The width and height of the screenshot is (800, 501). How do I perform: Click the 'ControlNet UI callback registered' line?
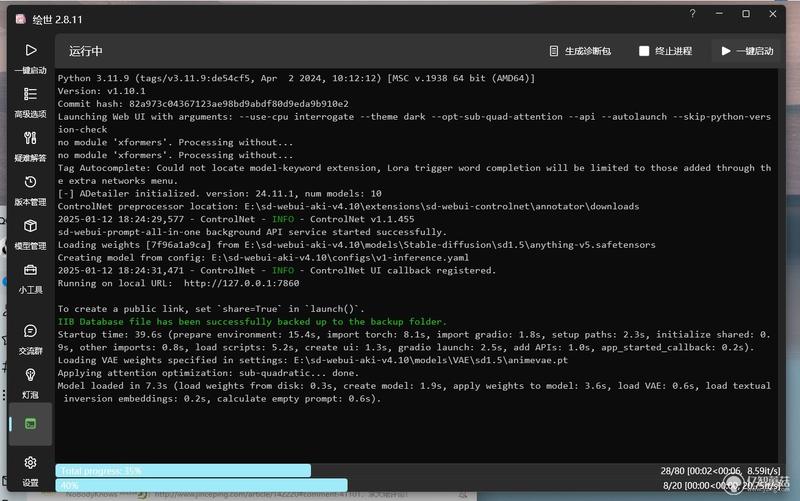click(277, 270)
